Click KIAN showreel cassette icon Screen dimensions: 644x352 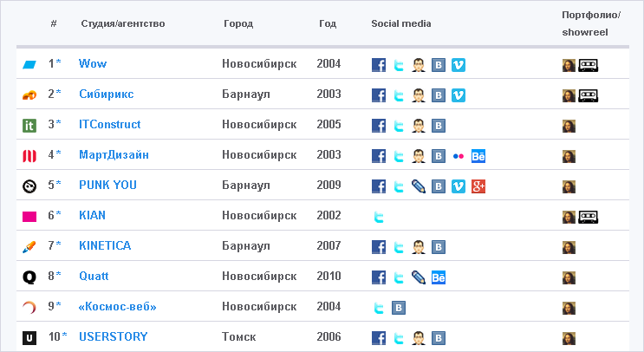click(589, 217)
